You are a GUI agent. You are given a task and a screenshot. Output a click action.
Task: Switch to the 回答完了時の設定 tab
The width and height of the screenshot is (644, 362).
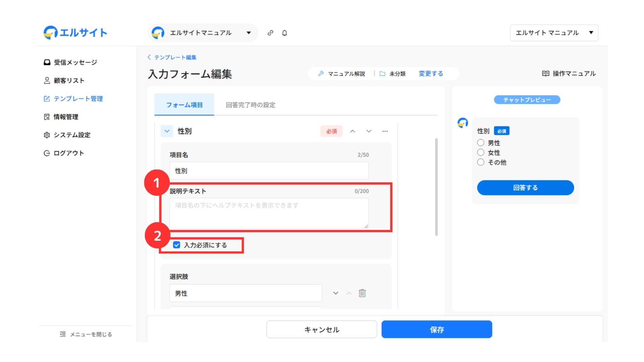click(x=250, y=105)
